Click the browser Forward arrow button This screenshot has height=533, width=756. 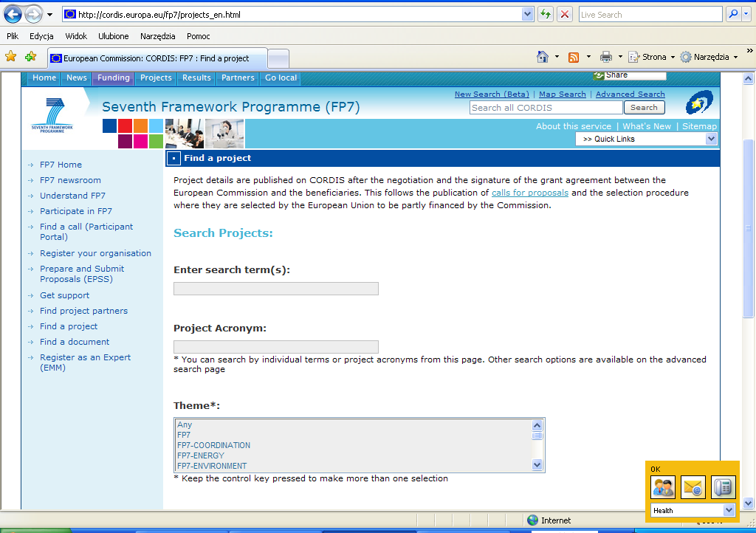click(33, 15)
